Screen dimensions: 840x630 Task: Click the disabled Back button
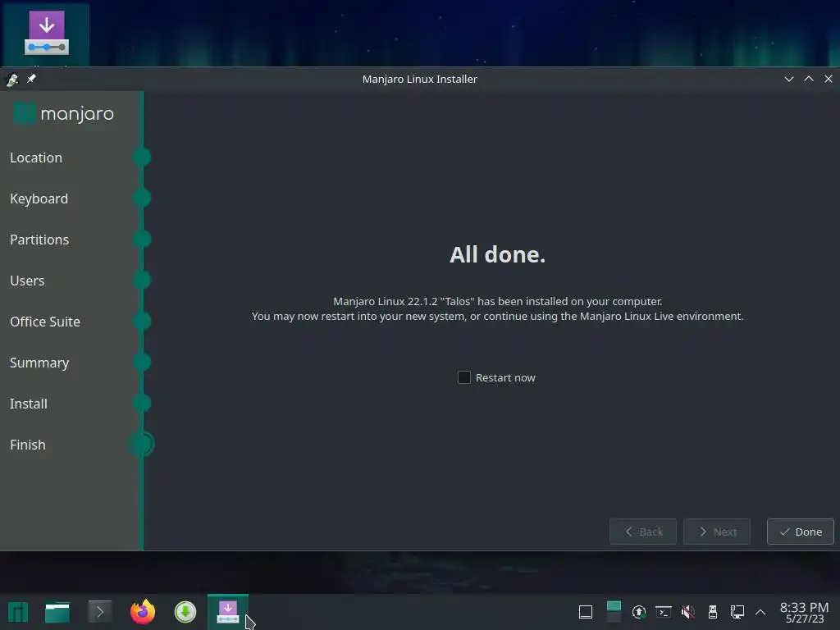pyautogui.click(x=643, y=532)
